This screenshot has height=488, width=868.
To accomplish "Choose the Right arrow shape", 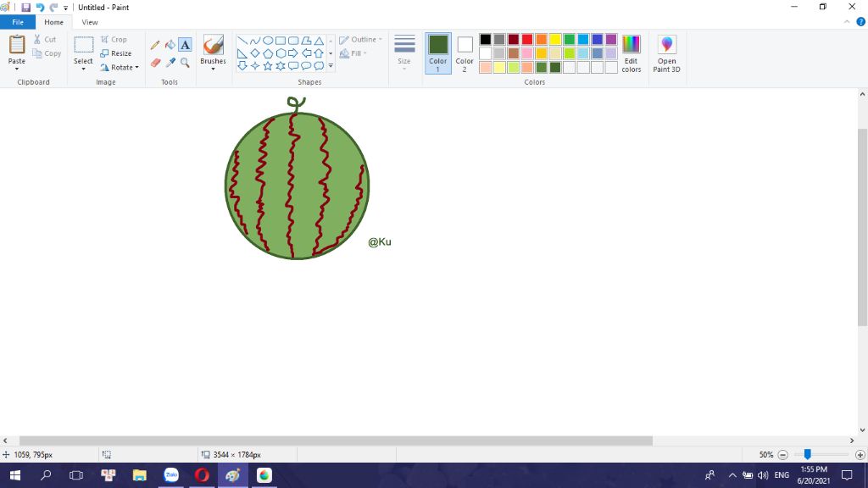I will click(x=293, y=53).
